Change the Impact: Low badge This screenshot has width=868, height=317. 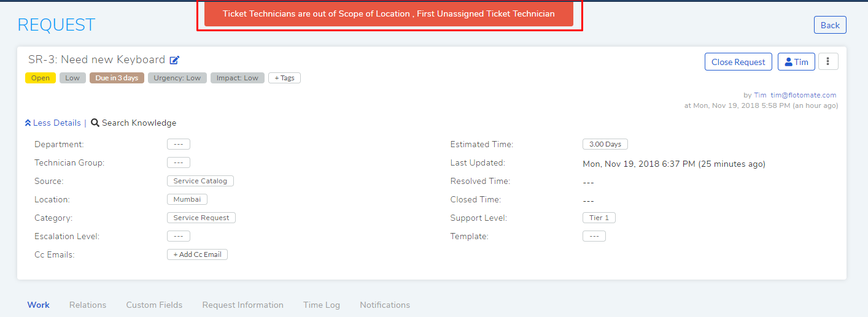tap(238, 78)
